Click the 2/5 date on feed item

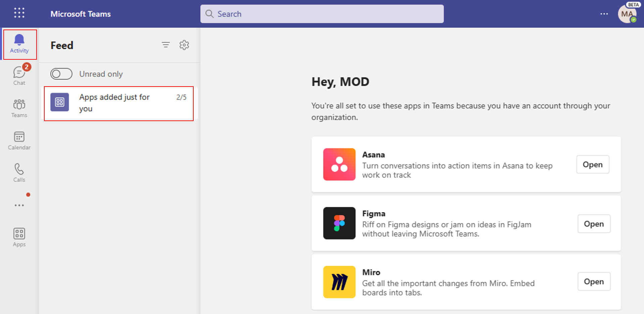(181, 97)
